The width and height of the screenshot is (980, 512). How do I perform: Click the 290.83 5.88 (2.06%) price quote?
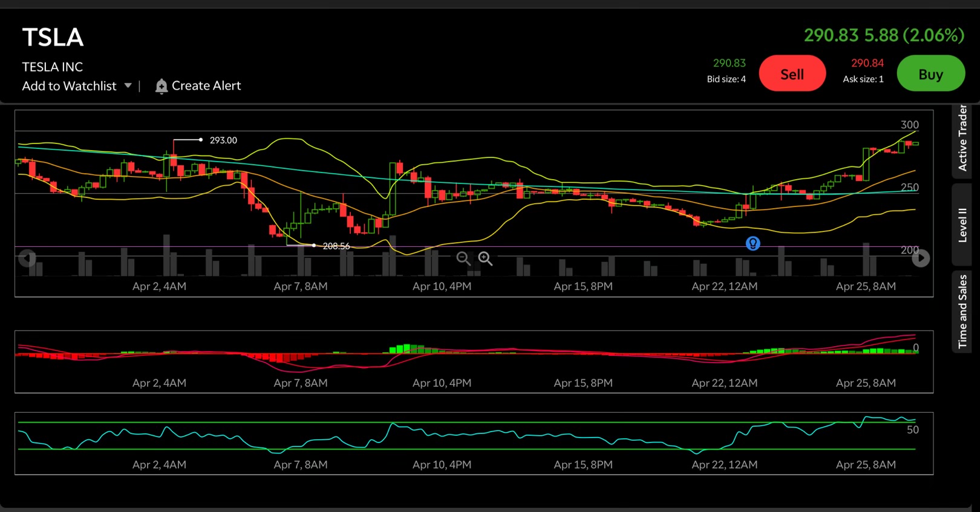(x=884, y=35)
